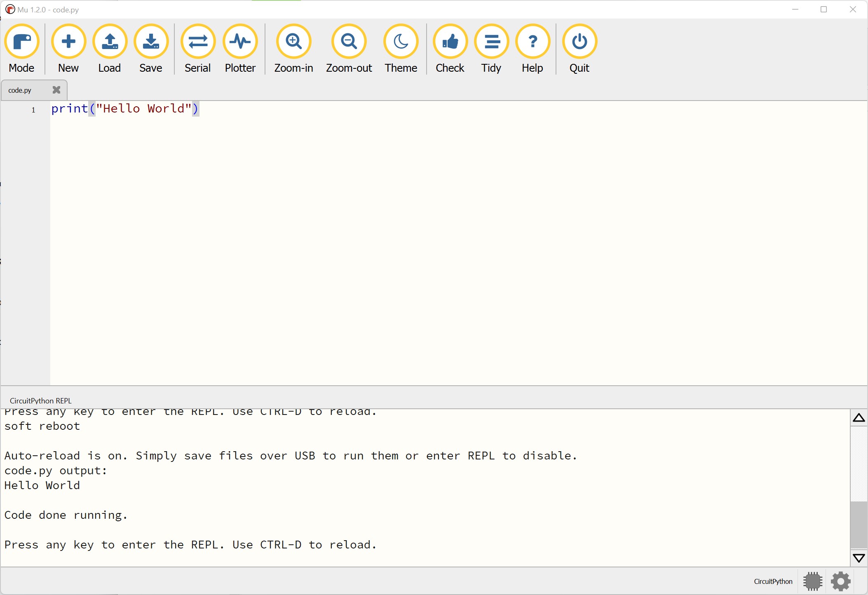Click the last "Press any key to enter the REPL" line
This screenshot has height=595, width=868.
190,545
